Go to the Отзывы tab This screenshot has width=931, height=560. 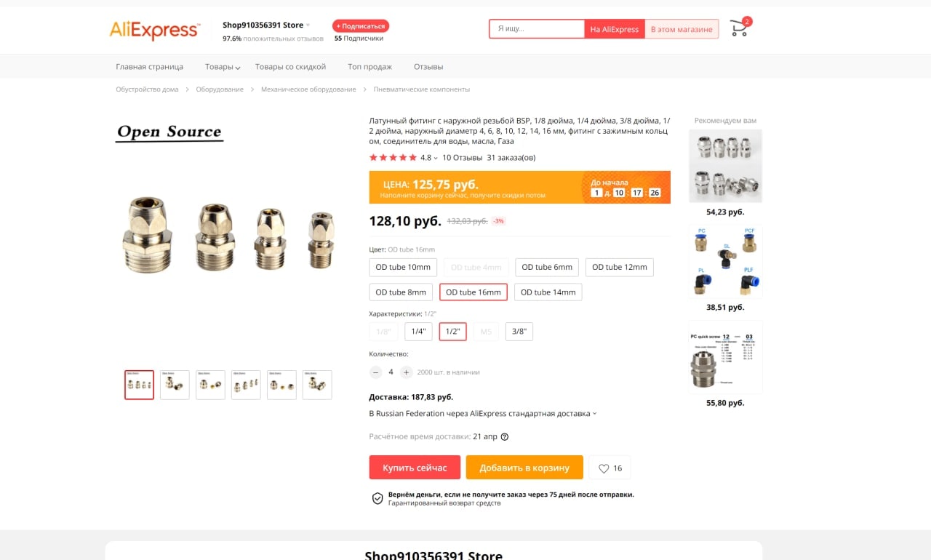[x=428, y=67]
